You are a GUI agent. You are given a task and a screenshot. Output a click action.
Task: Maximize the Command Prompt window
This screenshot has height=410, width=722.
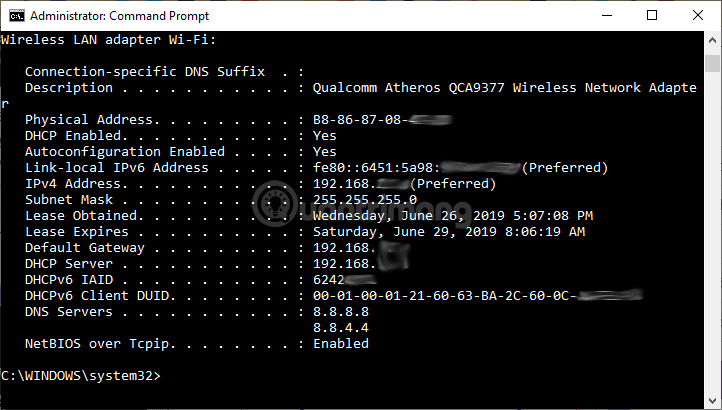(652, 15)
